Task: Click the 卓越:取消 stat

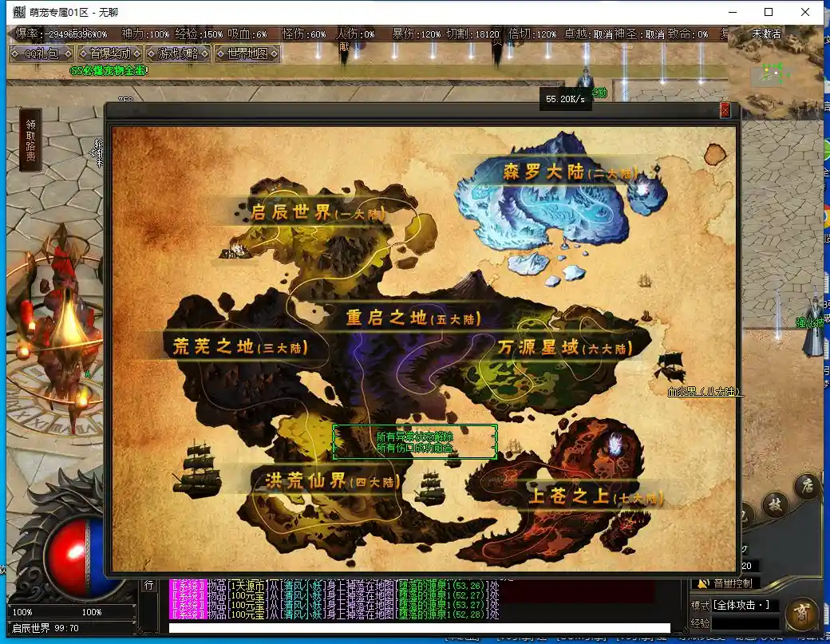Action: point(587,34)
